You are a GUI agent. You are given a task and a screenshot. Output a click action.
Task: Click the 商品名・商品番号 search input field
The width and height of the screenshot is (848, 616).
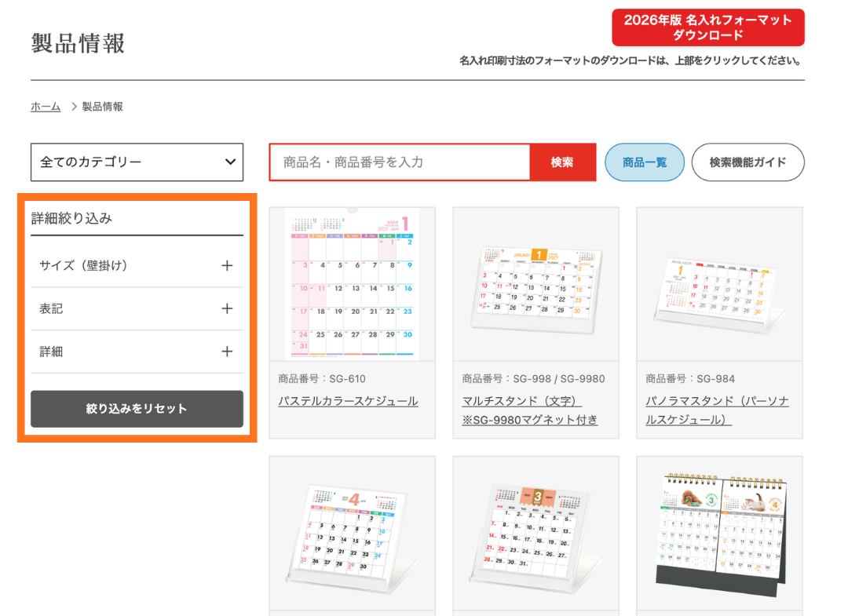[x=400, y=162]
